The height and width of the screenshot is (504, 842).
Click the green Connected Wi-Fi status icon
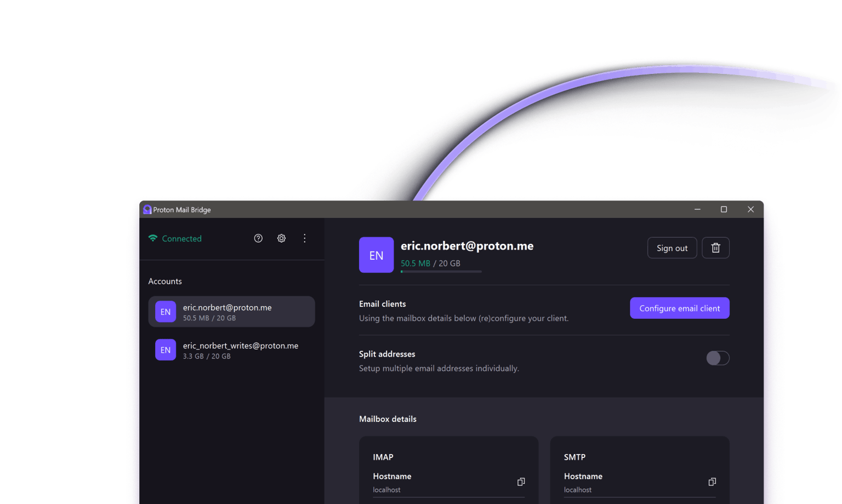(153, 238)
